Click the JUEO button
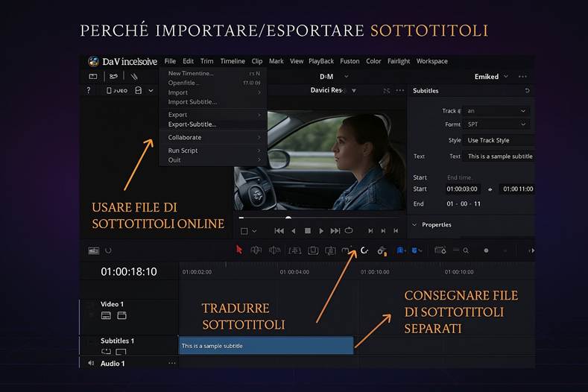Image resolution: width=588 pixels, height=392 pixels. click(117, 90)
